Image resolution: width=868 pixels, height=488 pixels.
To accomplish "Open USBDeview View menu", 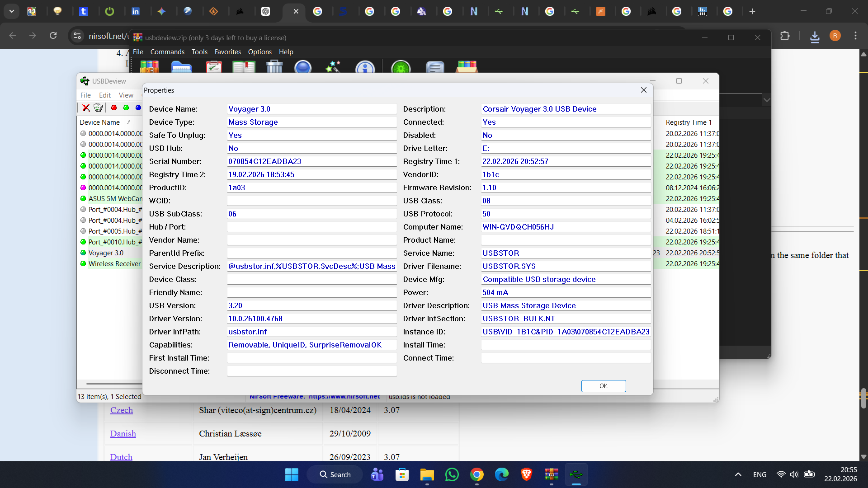I will 126,95.
